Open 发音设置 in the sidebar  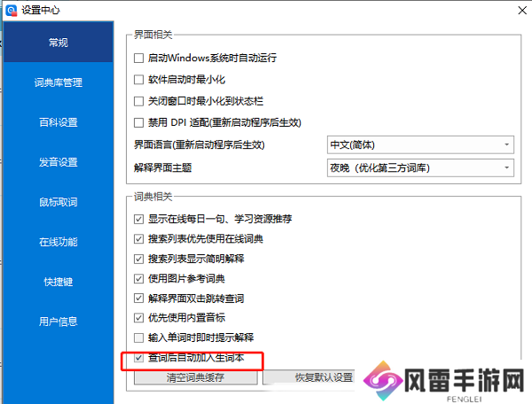[59, 162]
